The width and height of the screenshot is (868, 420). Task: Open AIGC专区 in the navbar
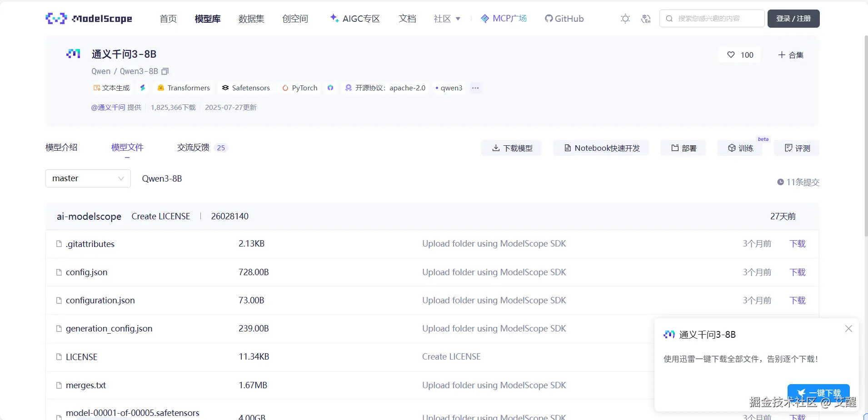355,19
